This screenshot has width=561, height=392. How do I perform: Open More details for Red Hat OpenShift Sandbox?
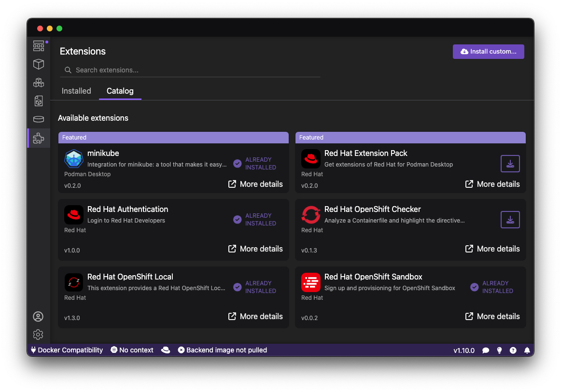point(492,316)
